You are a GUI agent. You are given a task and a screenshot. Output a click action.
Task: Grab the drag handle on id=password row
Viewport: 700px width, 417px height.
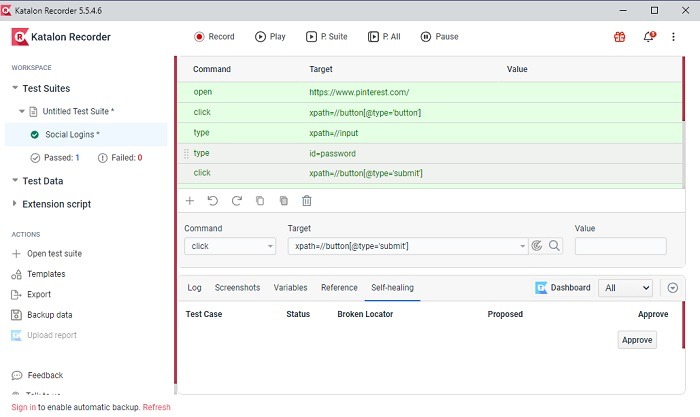coord(187,154)
